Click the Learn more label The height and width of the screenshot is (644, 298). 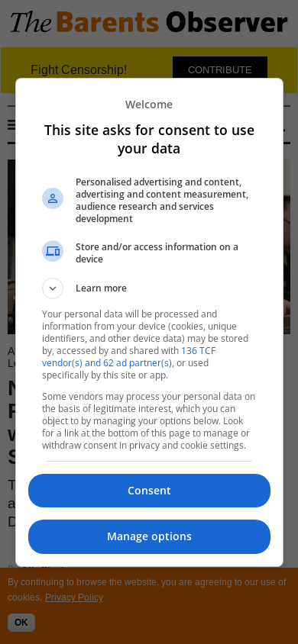point(101,288)
